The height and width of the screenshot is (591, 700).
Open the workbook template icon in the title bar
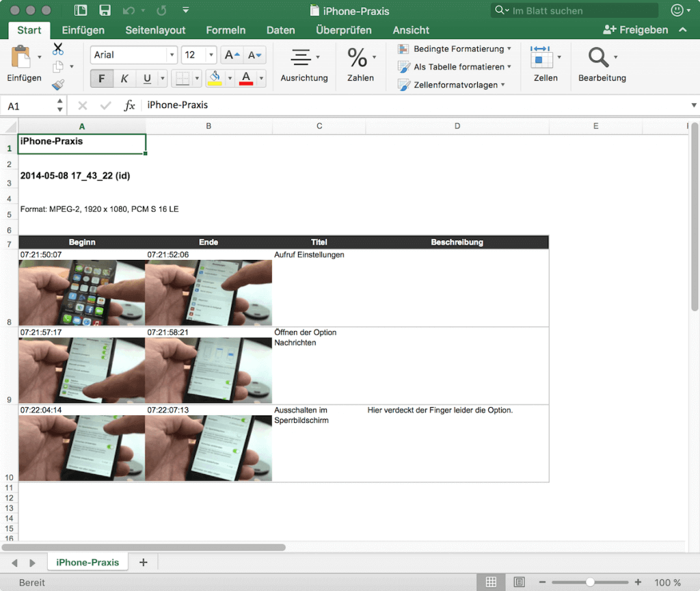[81, 10]
